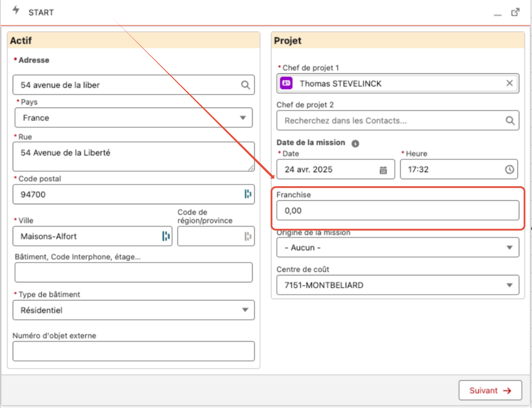The height and width of the screenshot is (408, 532).
Task: Click the Date de la mission label
Action: point(311,143)
